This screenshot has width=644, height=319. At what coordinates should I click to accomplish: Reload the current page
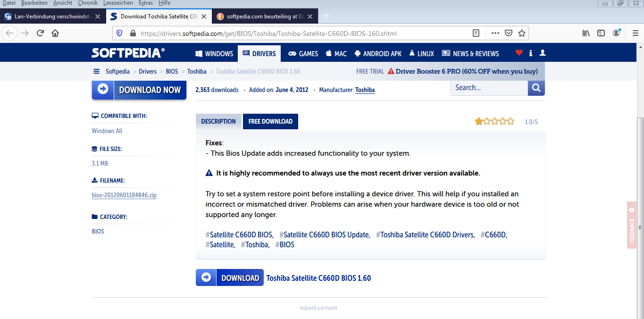40,33
